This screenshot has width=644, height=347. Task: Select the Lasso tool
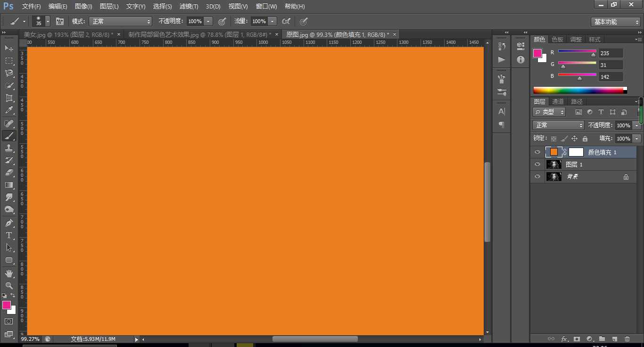[x=9, y=73]
